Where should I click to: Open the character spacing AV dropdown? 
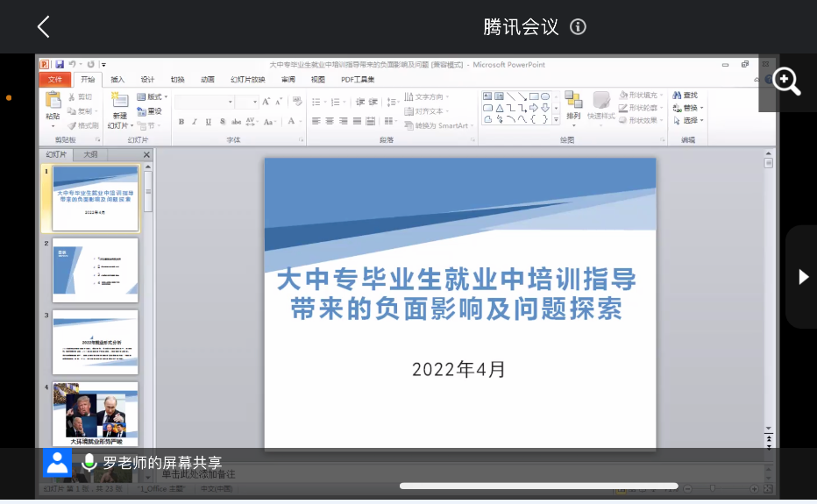252,122
